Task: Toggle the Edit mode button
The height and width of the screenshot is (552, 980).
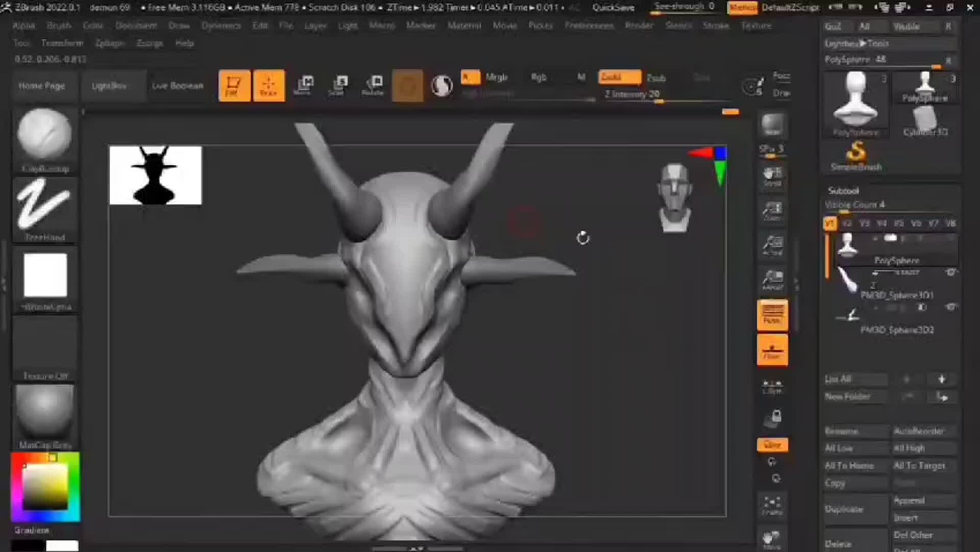Action: 234,85
